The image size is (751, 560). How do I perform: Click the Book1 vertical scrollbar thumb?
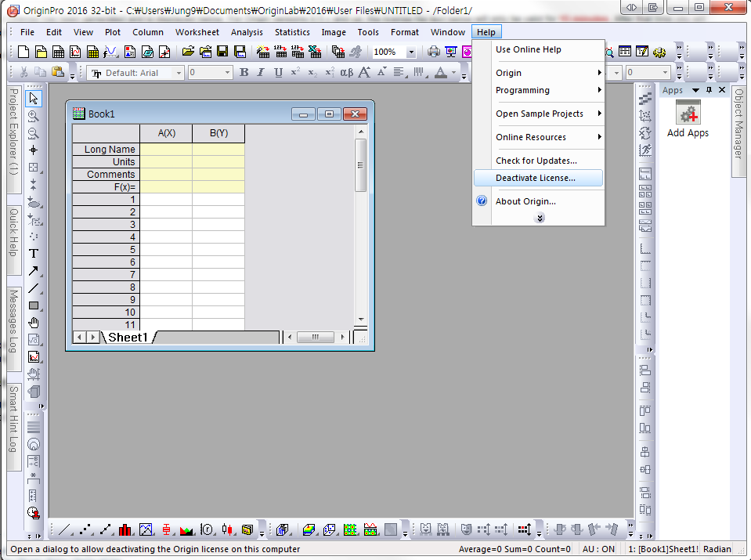pos(361,165)
